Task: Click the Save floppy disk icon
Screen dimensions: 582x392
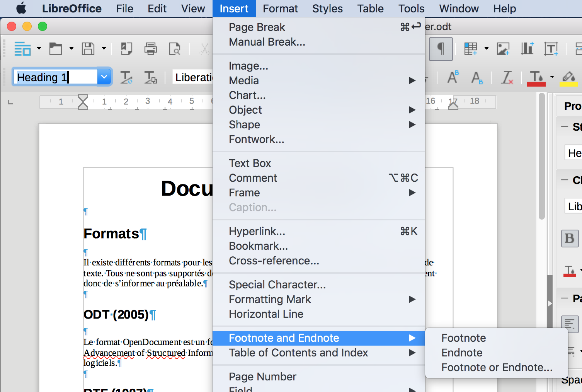Action: pos(88,49)
